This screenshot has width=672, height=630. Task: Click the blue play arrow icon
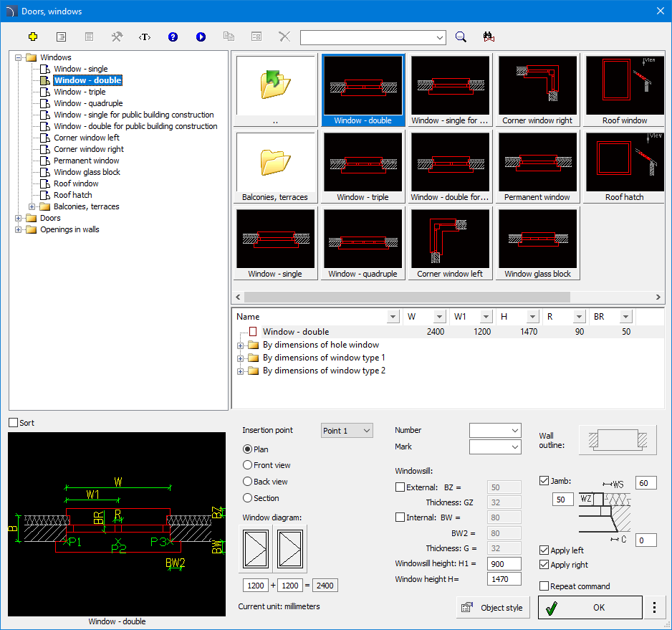[201, 37]
